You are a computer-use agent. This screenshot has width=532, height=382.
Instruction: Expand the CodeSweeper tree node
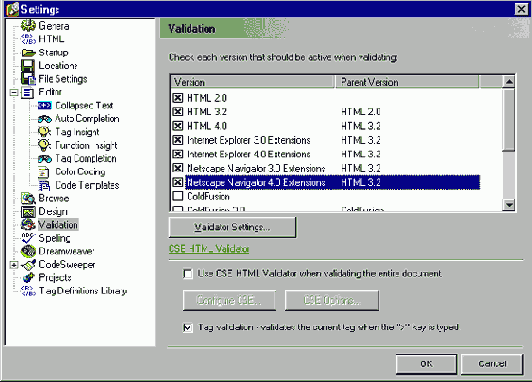(x=14, y=265)
